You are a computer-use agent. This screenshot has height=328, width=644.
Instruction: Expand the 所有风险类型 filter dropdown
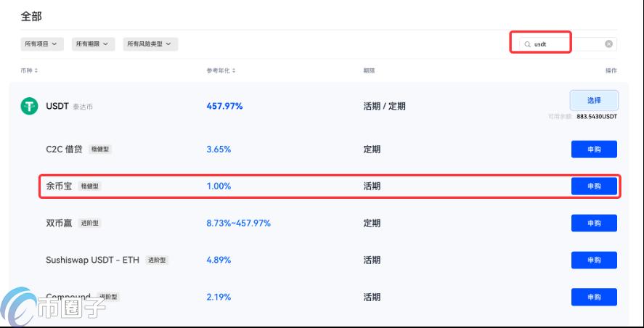pos(150,44)
